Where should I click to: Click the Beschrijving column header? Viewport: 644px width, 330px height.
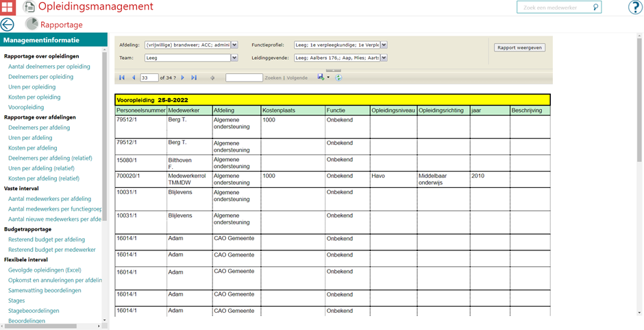[x=530, y=110]
